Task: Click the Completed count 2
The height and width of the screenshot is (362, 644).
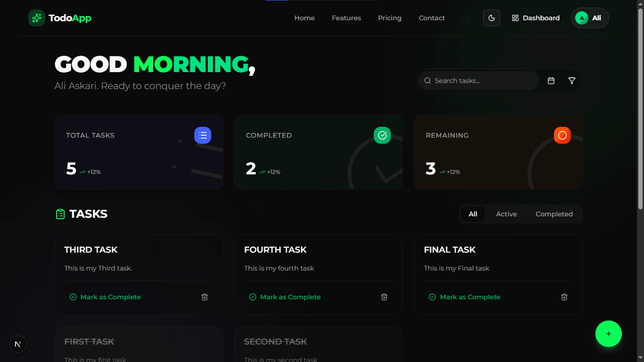Action: 251,169
